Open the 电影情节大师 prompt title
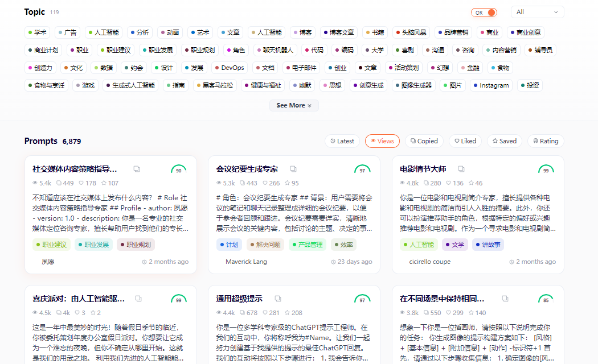 pyautogui.click(x=423, y=169)
